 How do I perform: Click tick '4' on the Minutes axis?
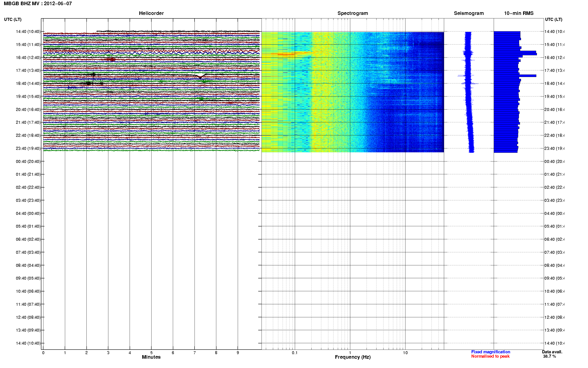(x=130, y=353)
